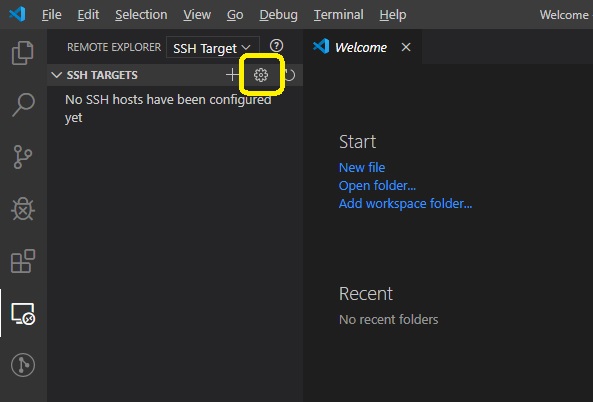Open the Debug menu
This screenshot has width=593, height=402.
[278, 14]
